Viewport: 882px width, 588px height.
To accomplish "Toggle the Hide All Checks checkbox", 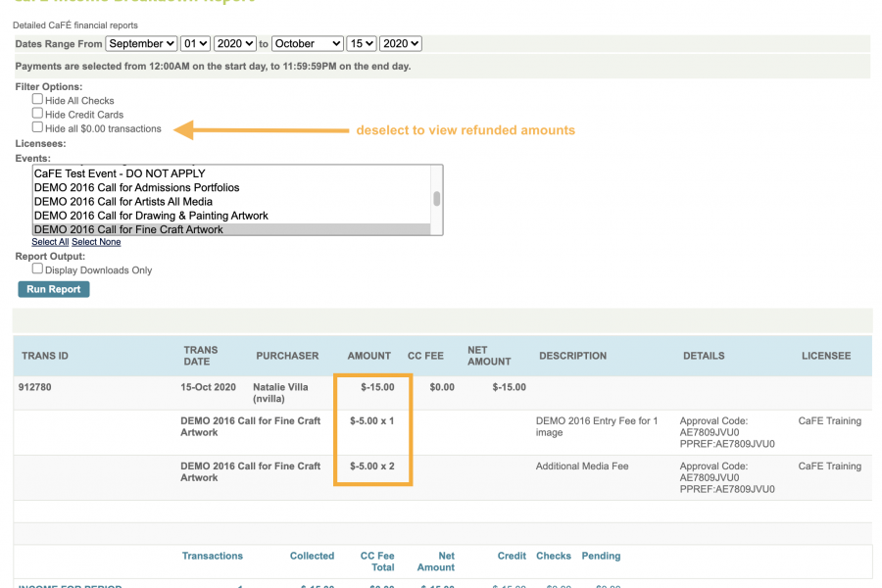I will (x=37, y=99).
